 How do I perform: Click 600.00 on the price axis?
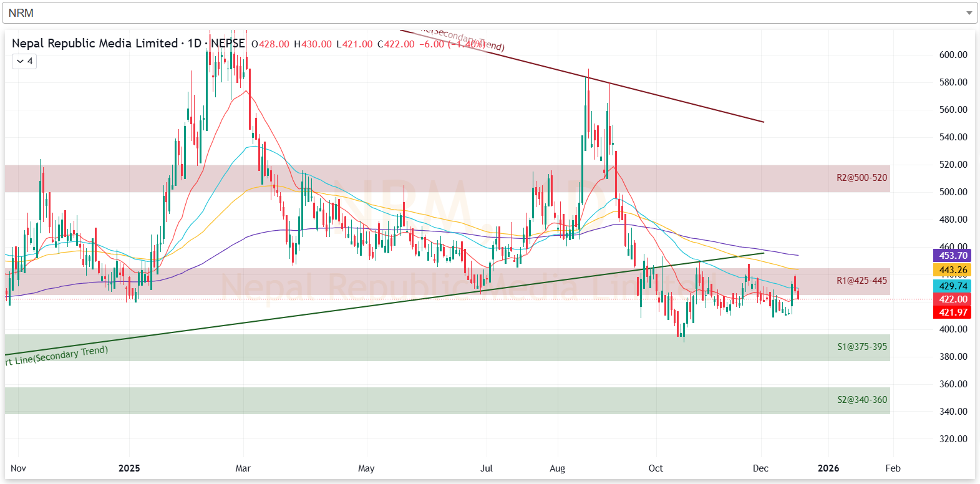pos(953,55)
